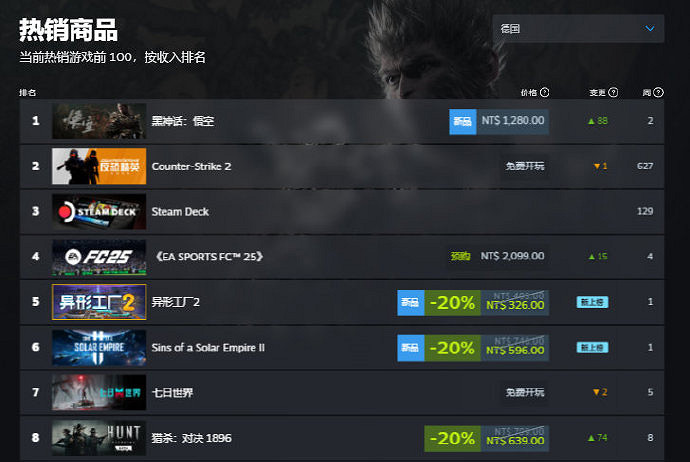
Task: Click NT$ 1,280.00 price of 黑神话:悟空
Action: [x=513, y=121]
